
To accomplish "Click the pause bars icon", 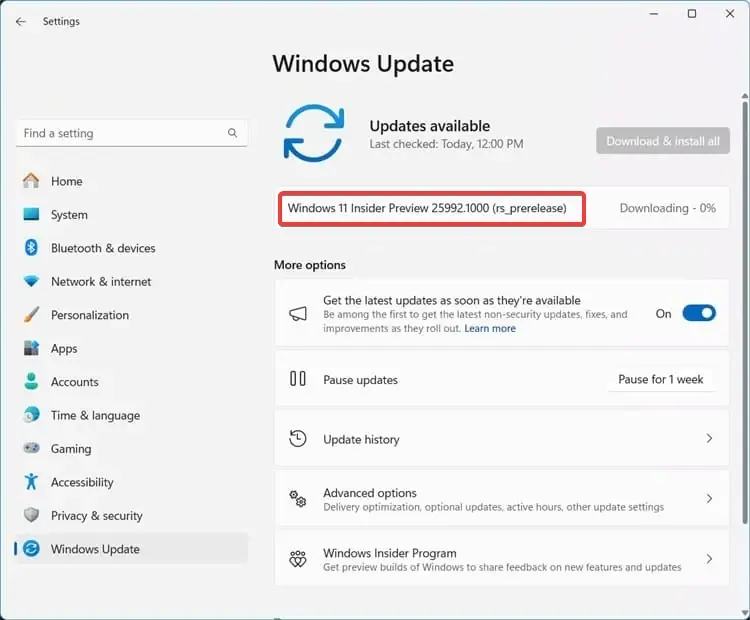I will point(298,379).
